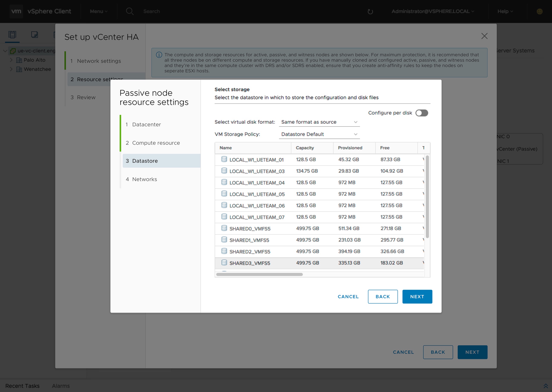The height and width of the screenshot is (392, 552).
Task: Select the Wenatchee tree item
Action: tap(38, 69)
